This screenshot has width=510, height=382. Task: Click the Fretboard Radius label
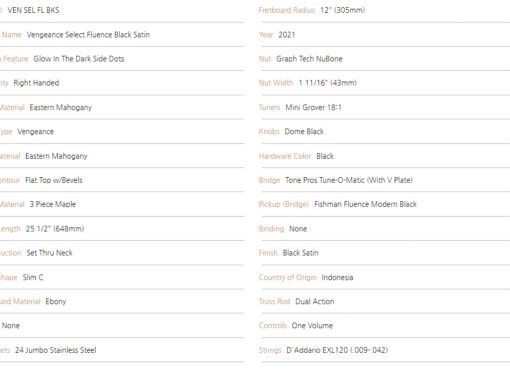tap(287, 10)
